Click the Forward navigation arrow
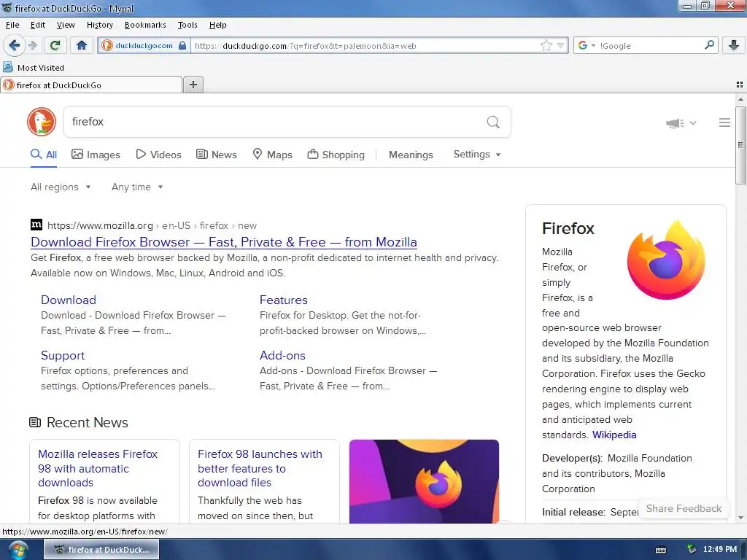This screenshot has height=560, width=747. click(32, 45)
